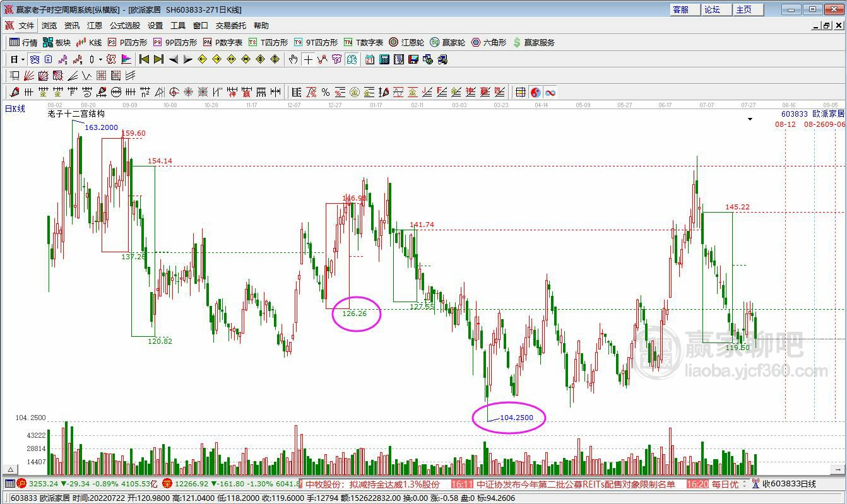Open the 行情 quotes view
The height and width of the screenshot is (504, 847).
pyautogui.click(x=23, y=42)
